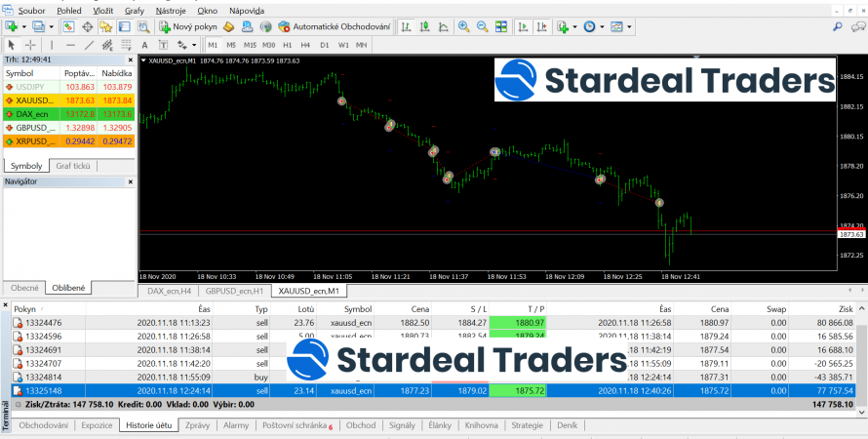
Task: Toggle the Market Watch panel button
Action: [x=68, y=26]
